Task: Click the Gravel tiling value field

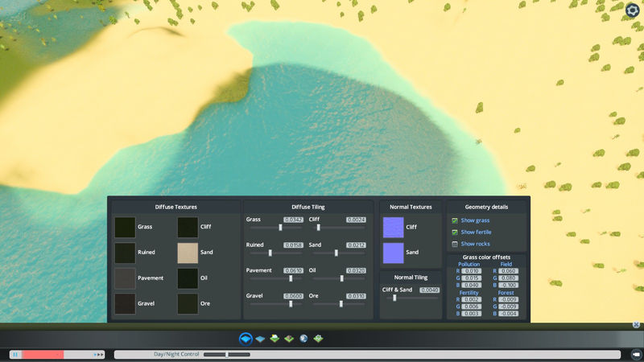Action: click(293, 296)
